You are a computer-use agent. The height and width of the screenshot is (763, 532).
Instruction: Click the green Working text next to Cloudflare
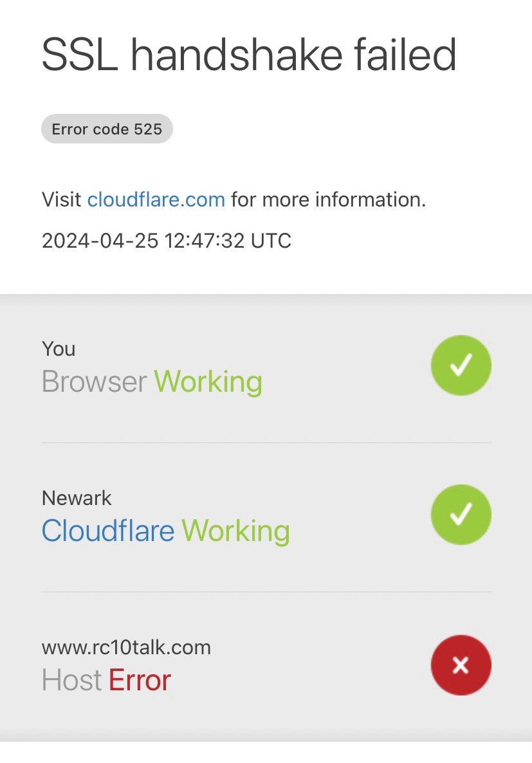(x=236, y=531)
